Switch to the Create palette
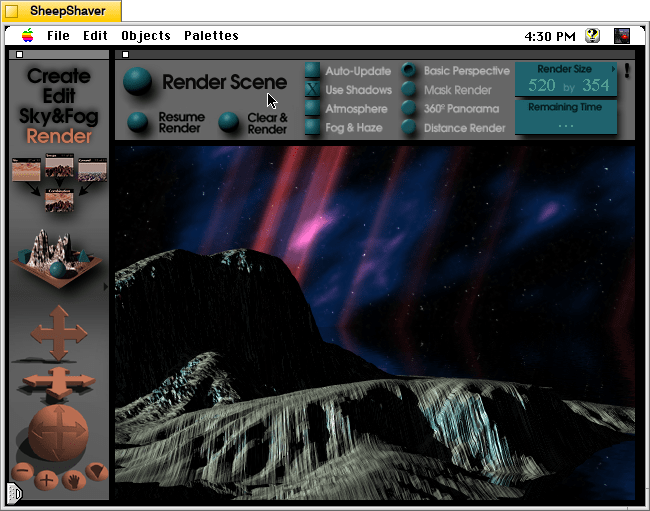 [x=59, y=76]
